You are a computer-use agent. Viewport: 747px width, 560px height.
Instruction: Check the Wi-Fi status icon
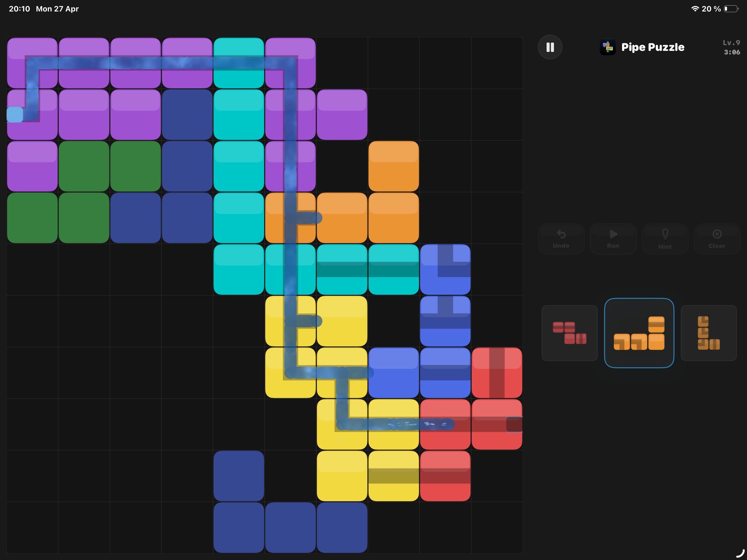click(695, 9)
